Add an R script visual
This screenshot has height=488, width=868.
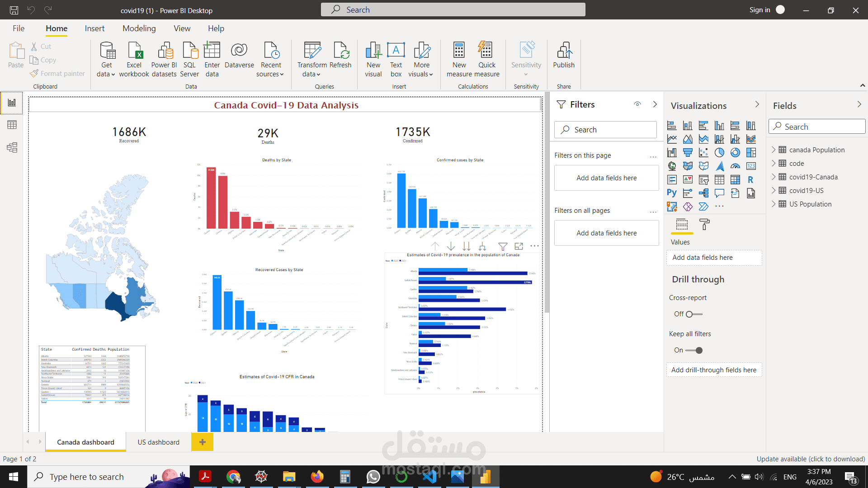tap(751, 180)
